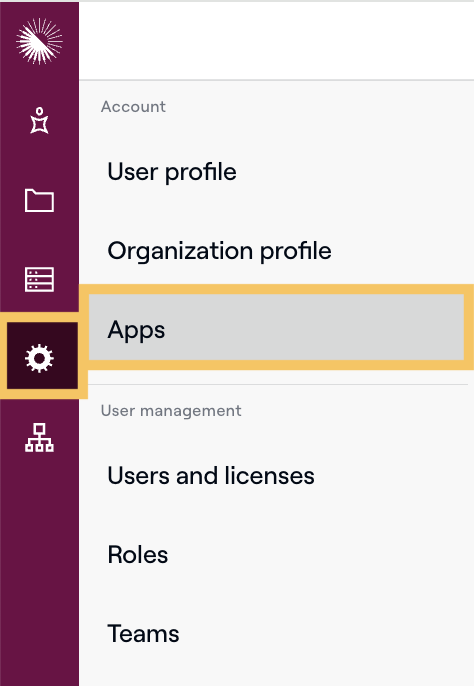The height and width of the screenshot is (686, 474).
Task: Click the blank white header bar
Action: pos(276,41)
